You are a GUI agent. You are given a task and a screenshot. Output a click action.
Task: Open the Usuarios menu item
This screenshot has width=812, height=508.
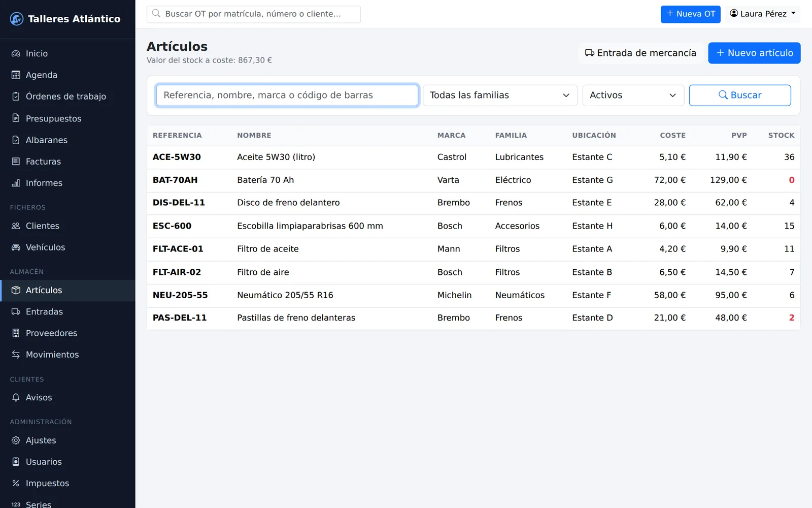click(x=67, y=462)
